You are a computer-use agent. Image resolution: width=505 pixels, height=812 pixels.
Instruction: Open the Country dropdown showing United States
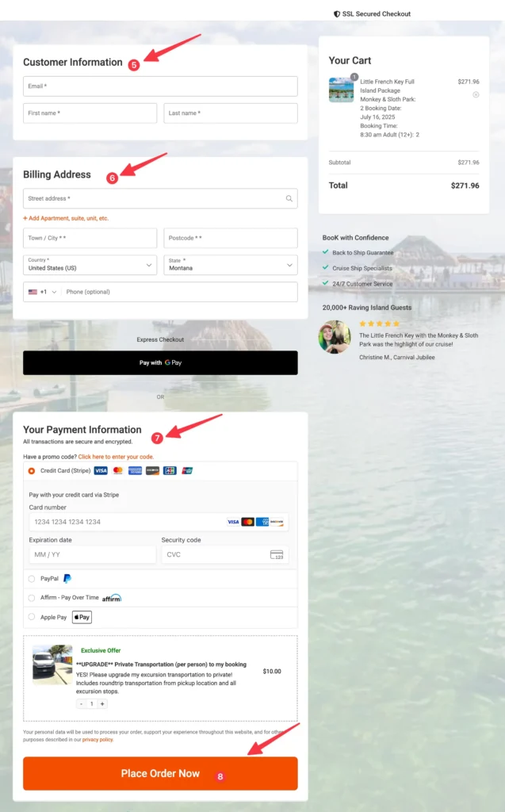[x=90, y=265]
